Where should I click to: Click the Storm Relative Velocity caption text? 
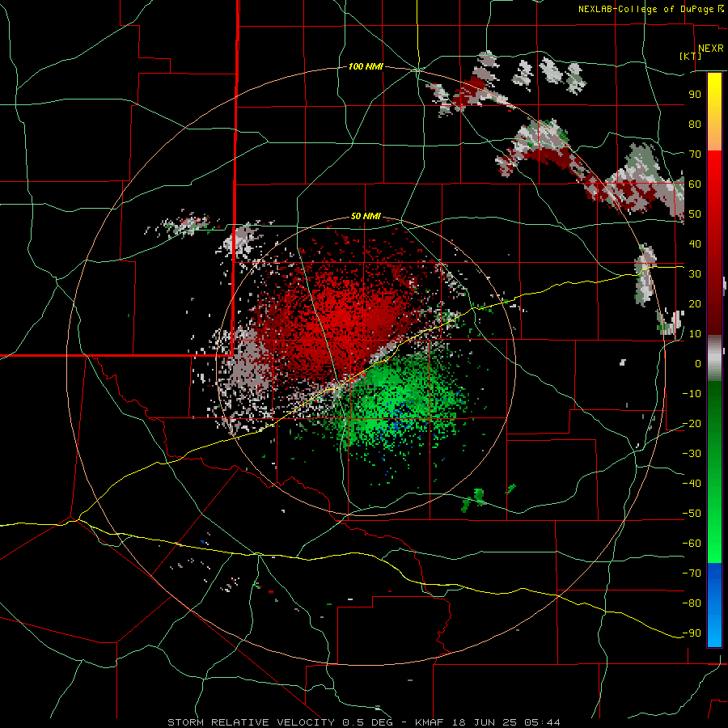(363, 722)
